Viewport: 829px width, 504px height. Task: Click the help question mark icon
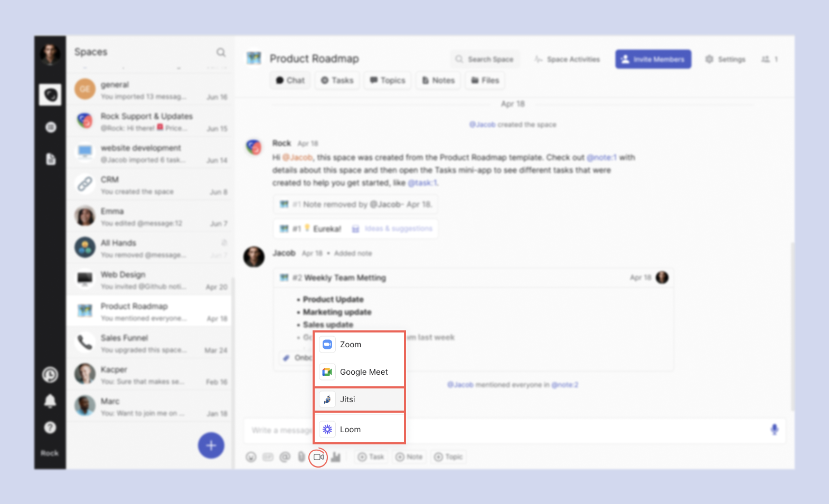50,427
